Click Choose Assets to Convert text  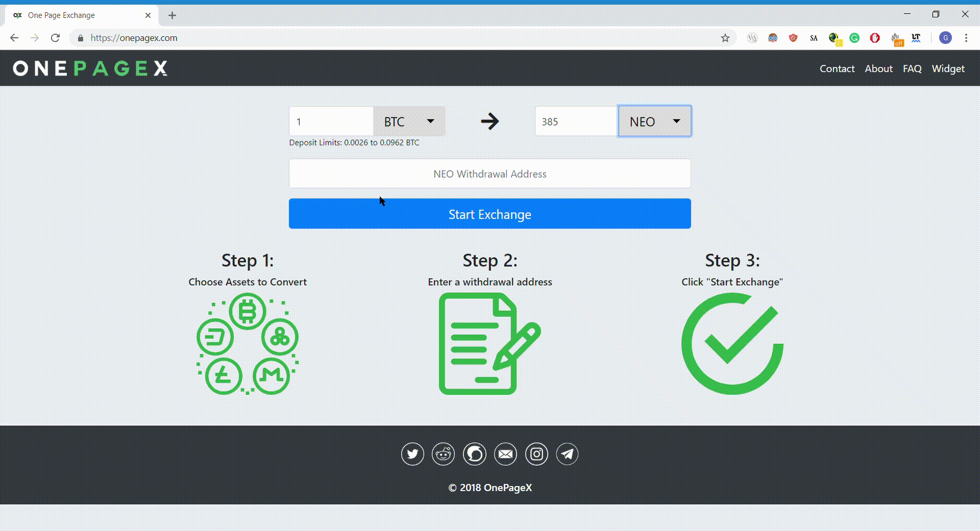[x=248, y=282]
